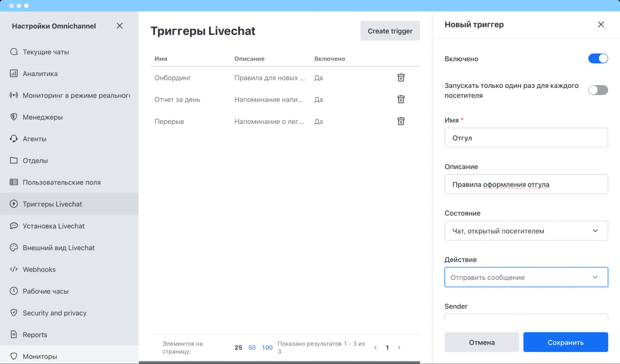
Task: Click the Security and privacy shield icon
Action: click(14, 313)
